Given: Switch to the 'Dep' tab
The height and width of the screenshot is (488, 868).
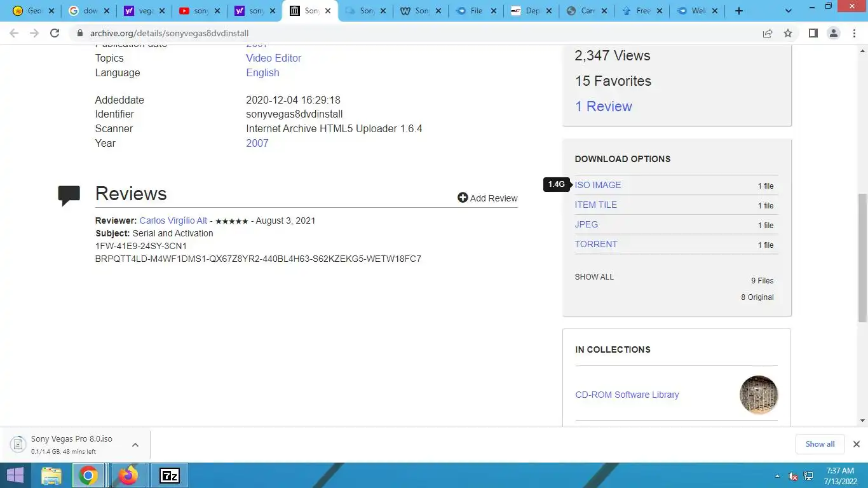Looking at the screenshot, I should tap(531, 11).
